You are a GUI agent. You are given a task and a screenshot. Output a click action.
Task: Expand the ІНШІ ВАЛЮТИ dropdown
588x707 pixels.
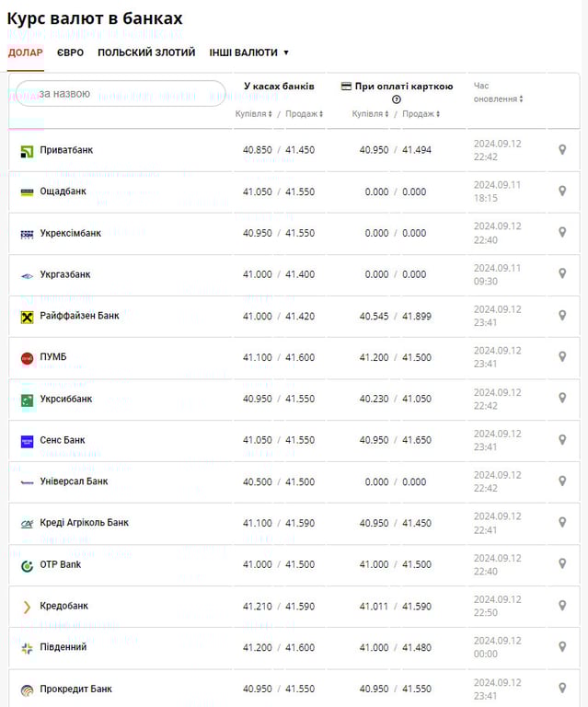248,52
